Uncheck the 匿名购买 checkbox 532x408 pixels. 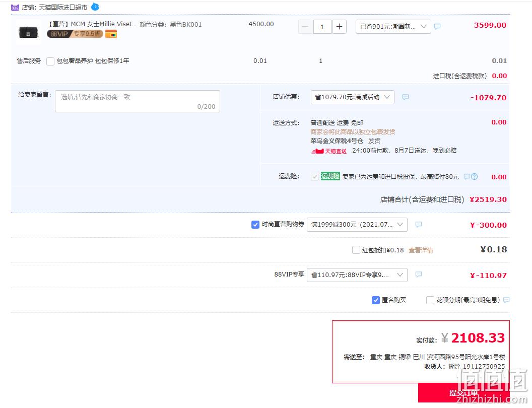point(376,300)
